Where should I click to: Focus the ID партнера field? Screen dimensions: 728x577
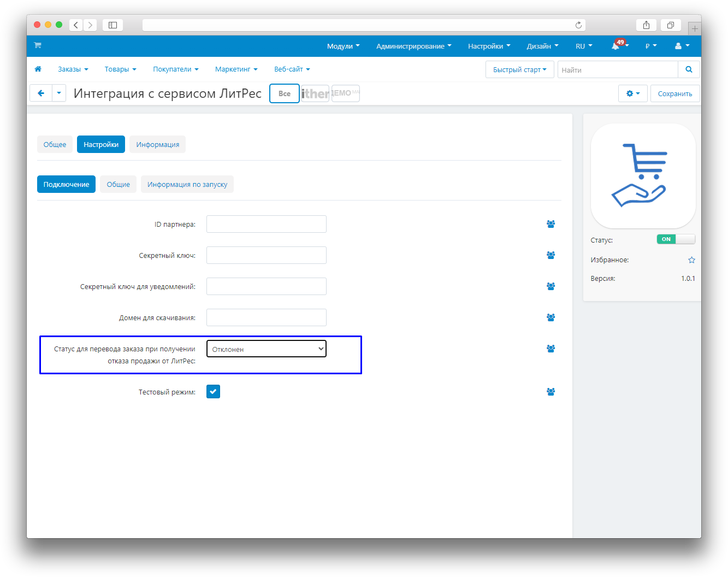coord(267,224)
